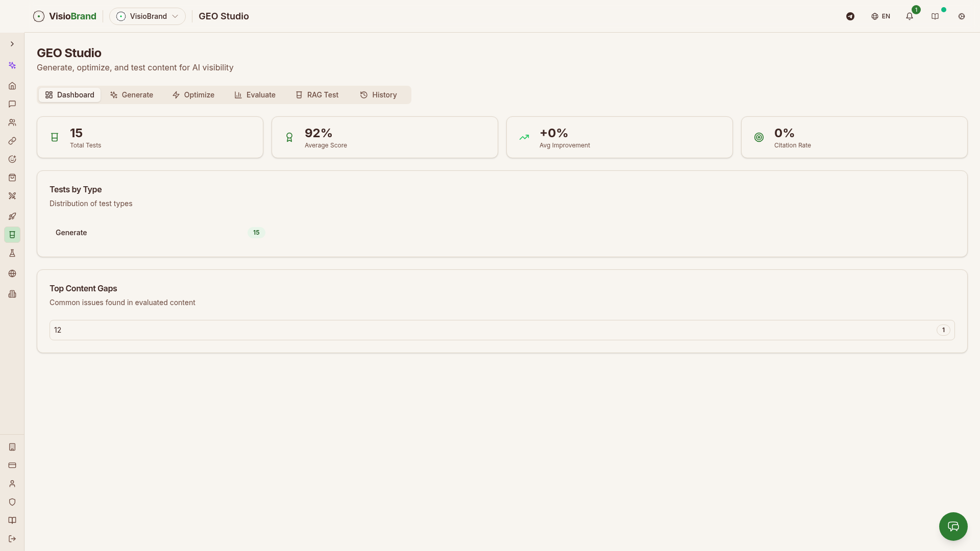Open documentation via the book icon in top bar
Screen dimensions: 980x551
point(936,16)
